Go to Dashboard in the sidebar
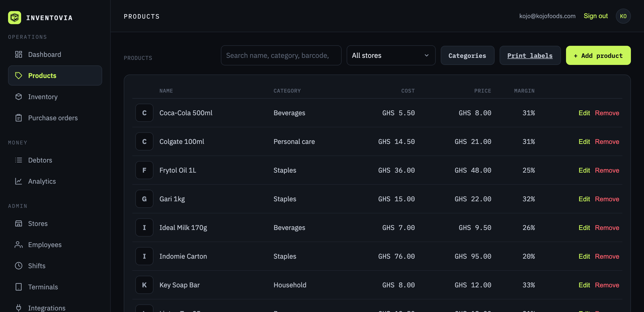The height and width of the screenshot is (312, 644). click(55, 54)
